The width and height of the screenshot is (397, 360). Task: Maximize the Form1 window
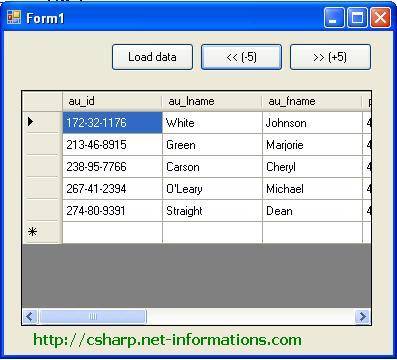pos(357,17)
